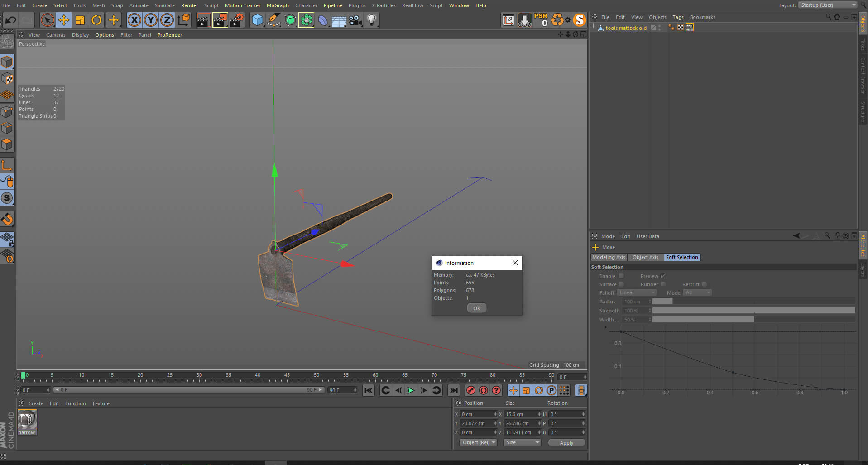
Task: Add a Cube primitive object
Action: pyautogui.click(x=257, y=20)
